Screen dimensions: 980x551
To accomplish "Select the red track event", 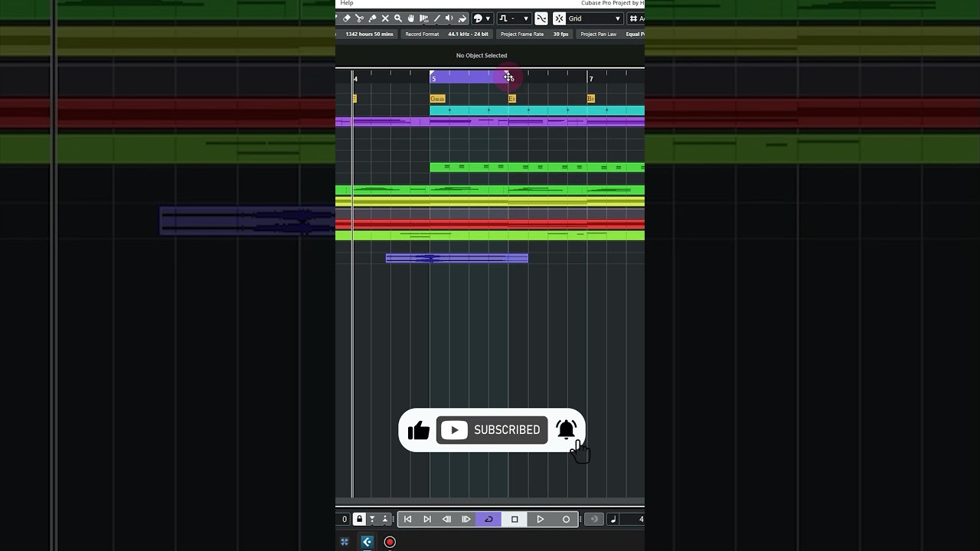I will click(490, 224).
